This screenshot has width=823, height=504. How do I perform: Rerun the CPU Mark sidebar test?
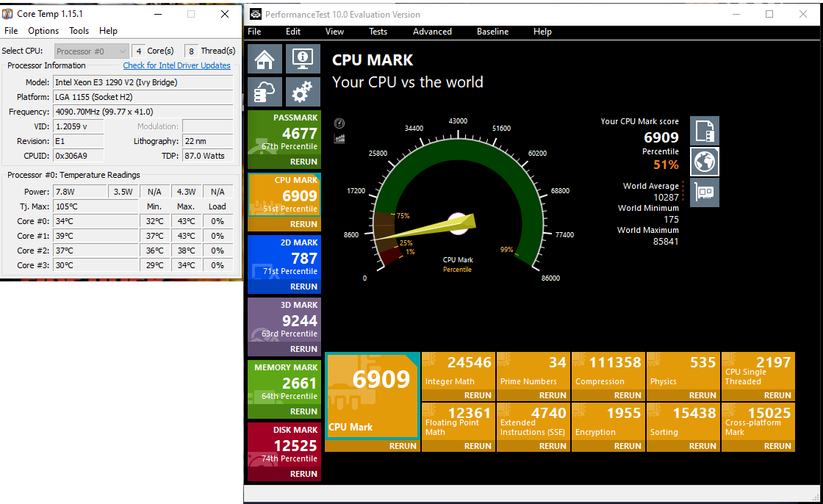(303, 224)
